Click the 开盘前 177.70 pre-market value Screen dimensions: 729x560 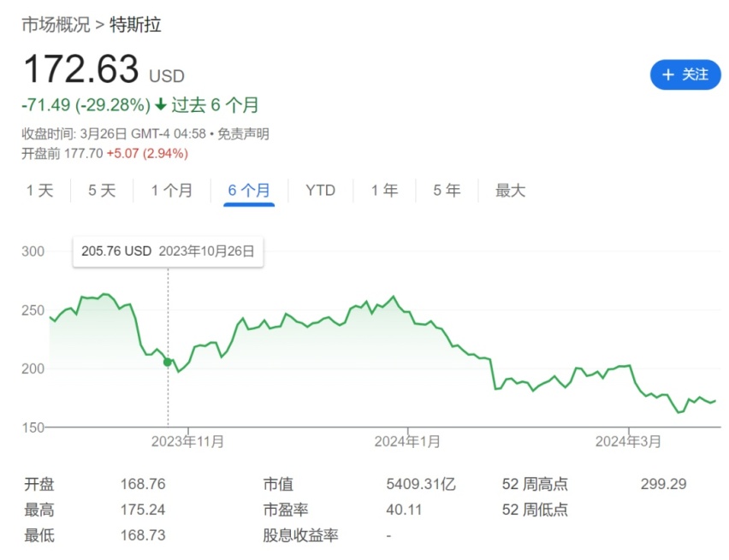pyautogui.click(x=62, y=153)
